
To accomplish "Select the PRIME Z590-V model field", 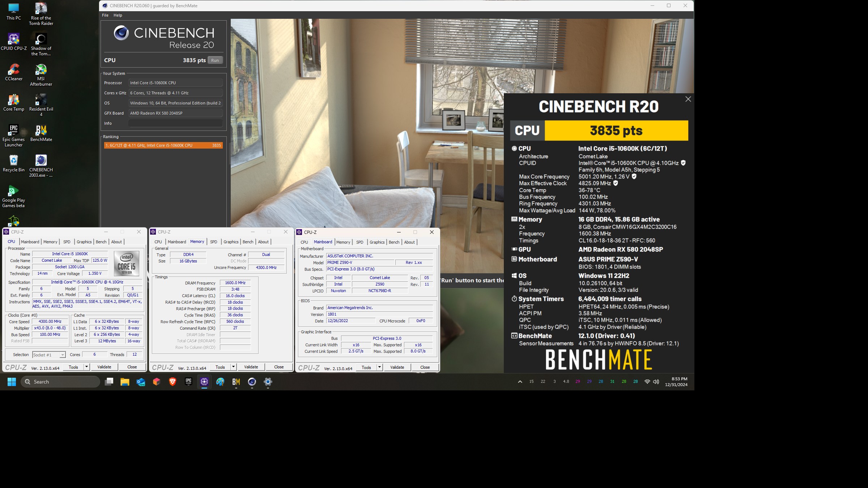I will (360, 262).
